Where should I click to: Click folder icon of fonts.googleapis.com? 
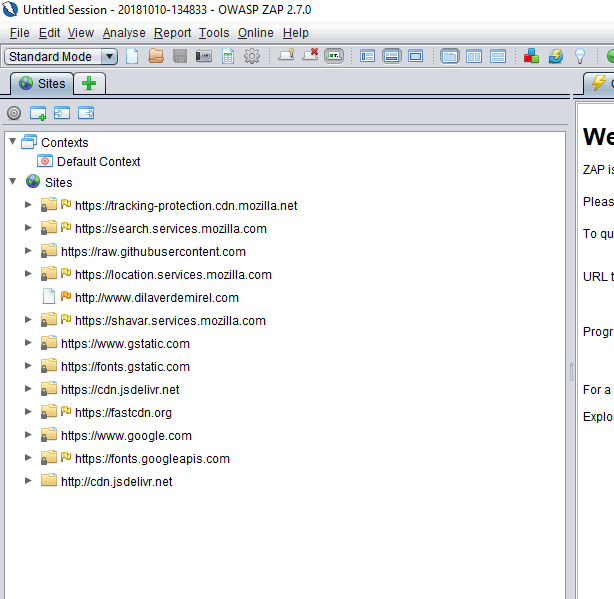(x=49, y=458)
